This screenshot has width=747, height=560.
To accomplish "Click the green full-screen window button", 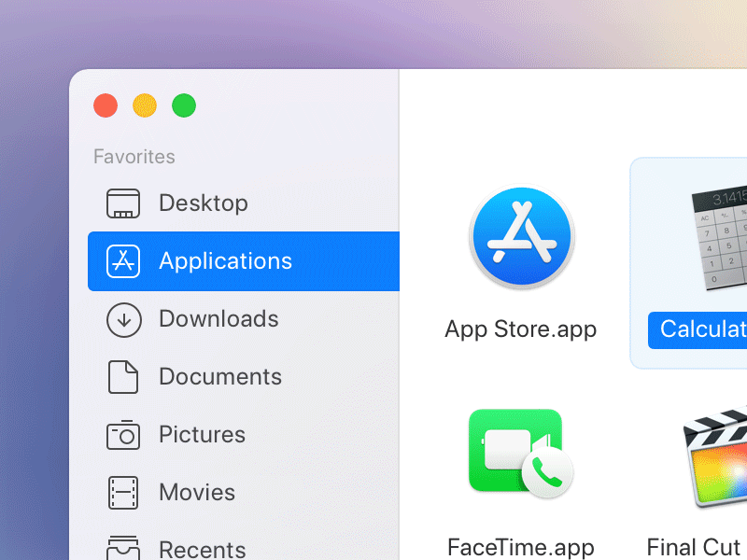I will [184, 105].
